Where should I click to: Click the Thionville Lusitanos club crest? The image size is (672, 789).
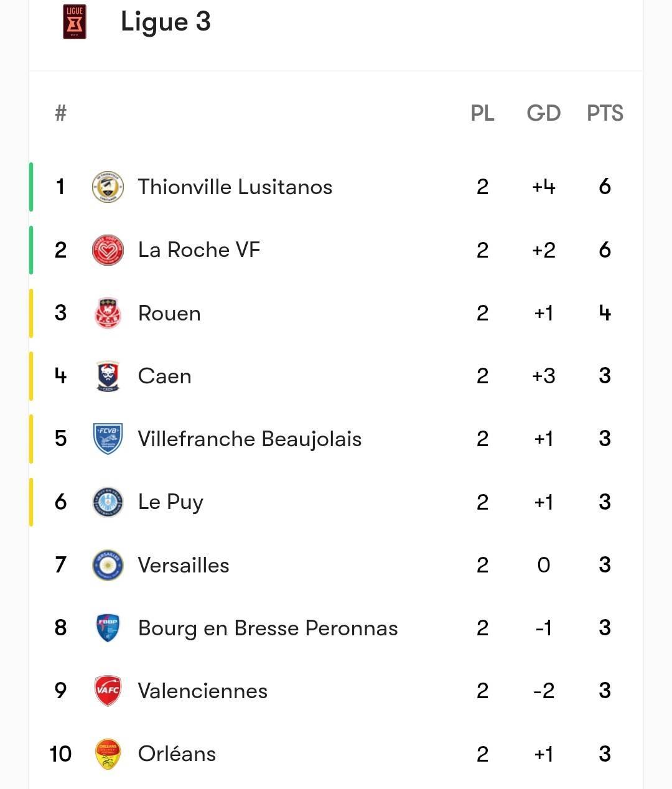108,187
